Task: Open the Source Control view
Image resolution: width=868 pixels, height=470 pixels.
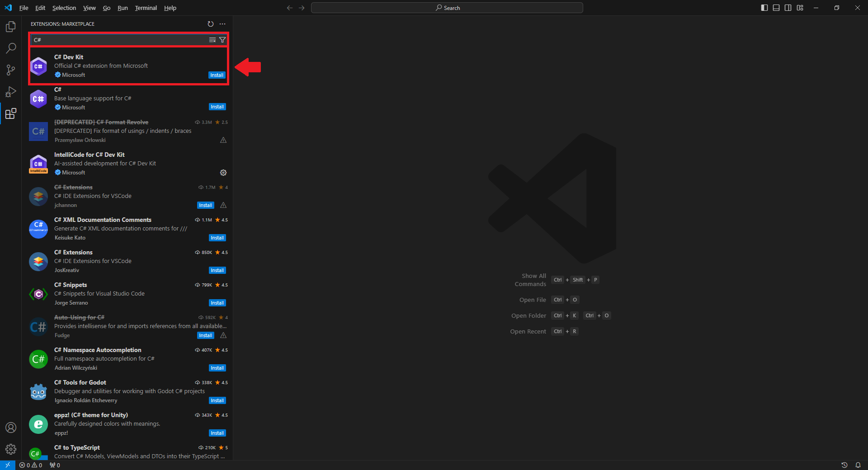Action: tap(10, 70)
